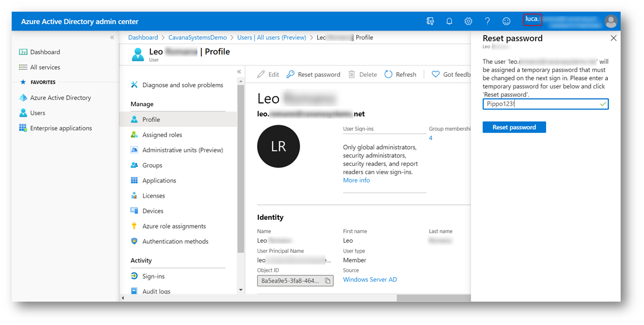
Task: Open portal settings gear
Action: (x=468, y=21)
